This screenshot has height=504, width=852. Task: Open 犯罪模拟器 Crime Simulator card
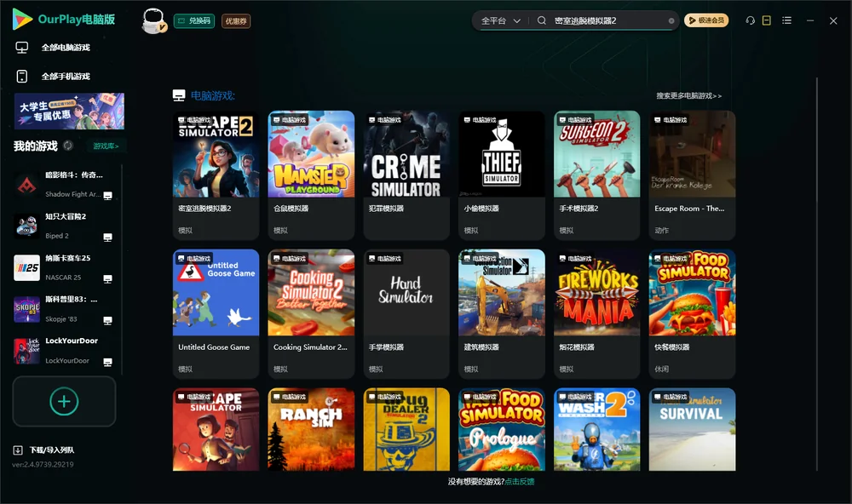pyautogui.click(x=406, y=175)
